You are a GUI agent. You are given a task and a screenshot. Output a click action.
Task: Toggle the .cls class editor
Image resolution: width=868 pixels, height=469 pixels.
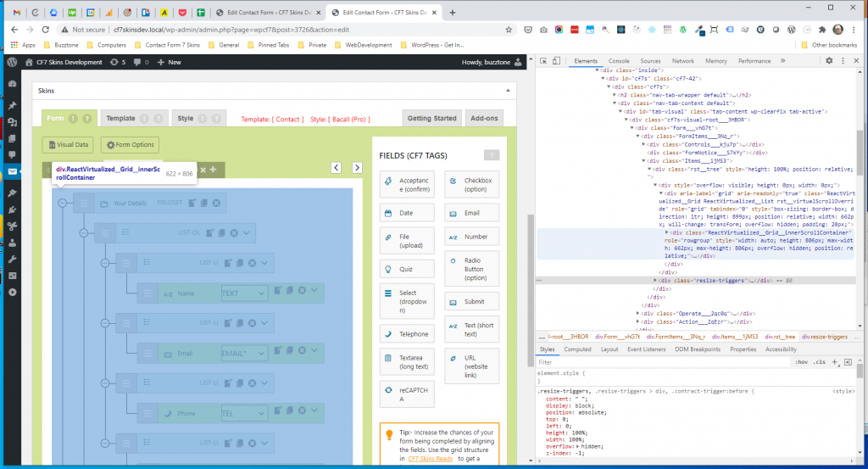(819, 362)
